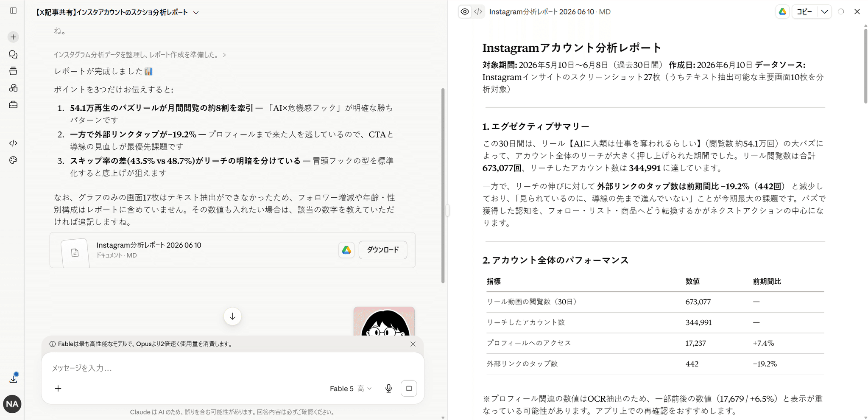868x420 pixels.
Task: Open the NA user avatar menu
Action: click(12, 404)
